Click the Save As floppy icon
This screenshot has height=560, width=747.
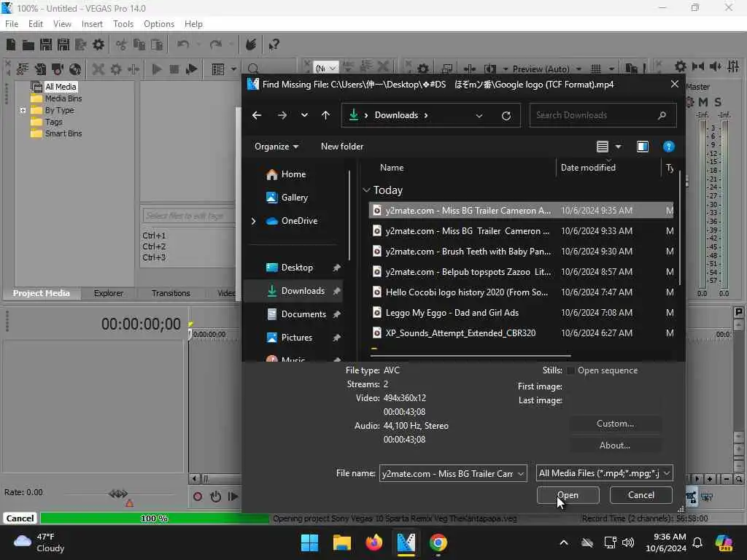tap(63, 44)
